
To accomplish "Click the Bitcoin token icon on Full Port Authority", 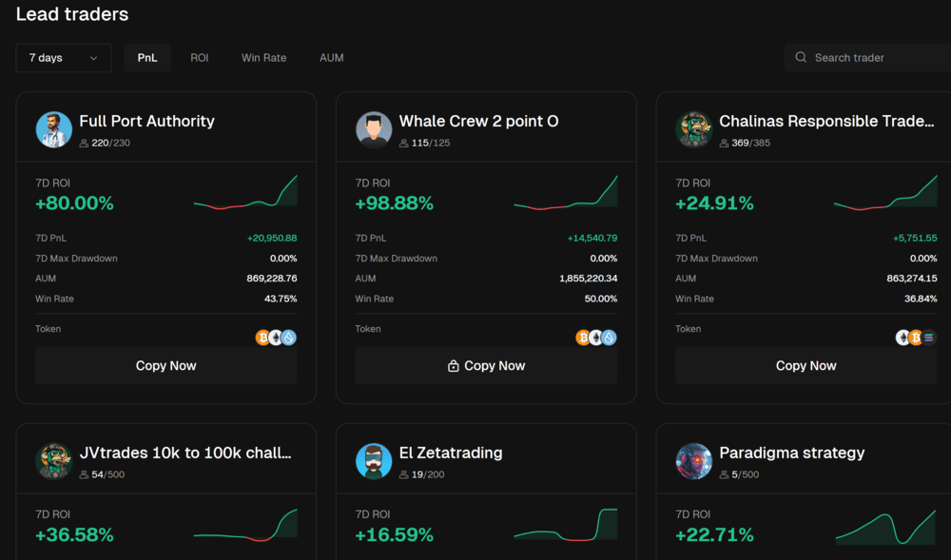I will point(262,338).
